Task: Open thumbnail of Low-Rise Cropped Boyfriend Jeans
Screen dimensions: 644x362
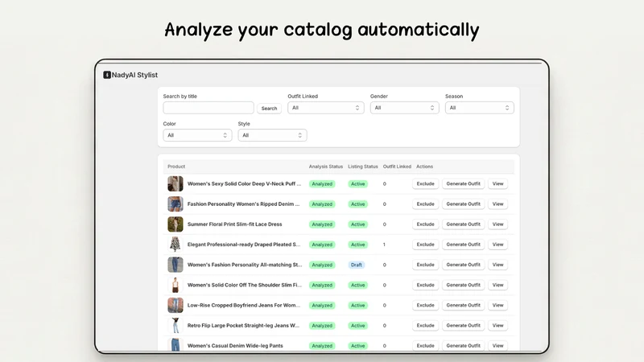Action: point(175,306)
